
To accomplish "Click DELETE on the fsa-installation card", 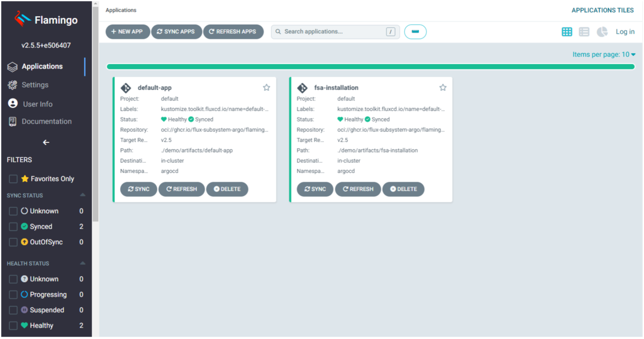I will tap(404, 189).
